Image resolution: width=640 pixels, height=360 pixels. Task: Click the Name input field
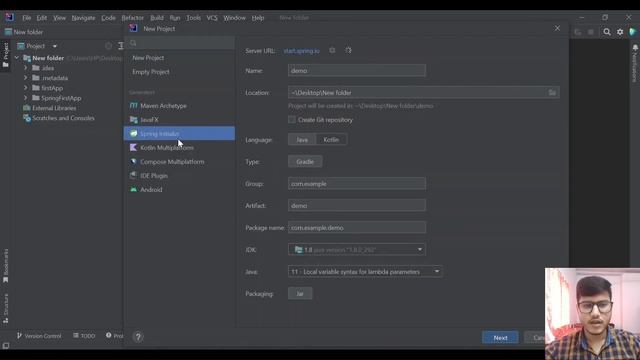(x=357, y=71)
